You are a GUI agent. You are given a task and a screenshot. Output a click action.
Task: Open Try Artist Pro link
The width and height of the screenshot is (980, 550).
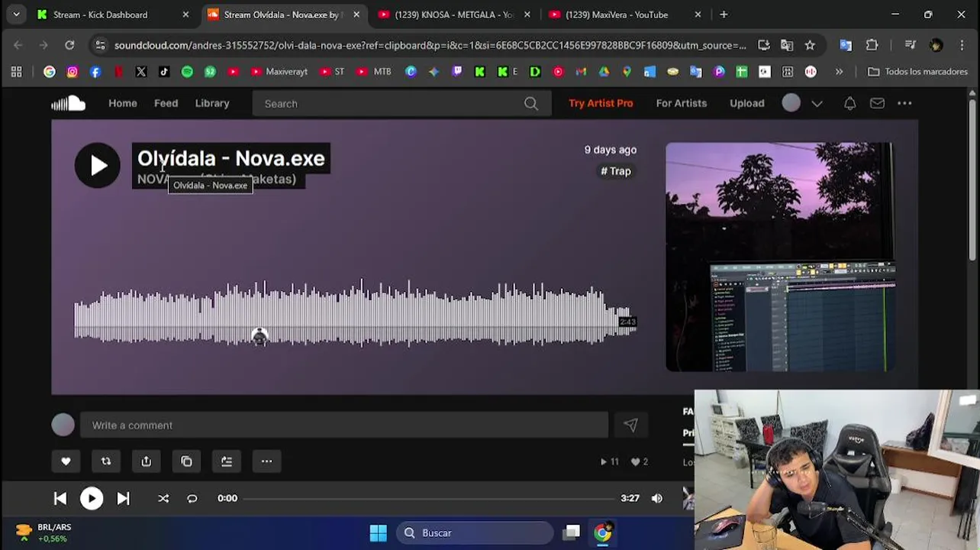tap(601, 103)
